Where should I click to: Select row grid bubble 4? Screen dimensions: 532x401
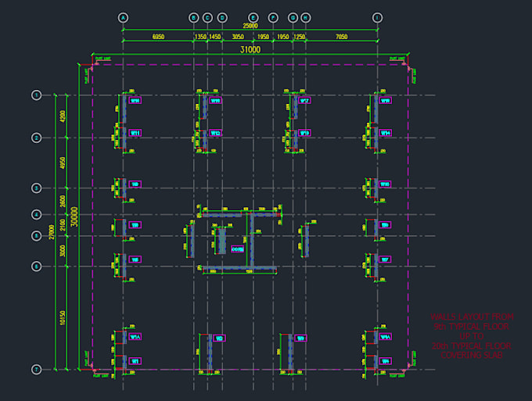(37, 214)
